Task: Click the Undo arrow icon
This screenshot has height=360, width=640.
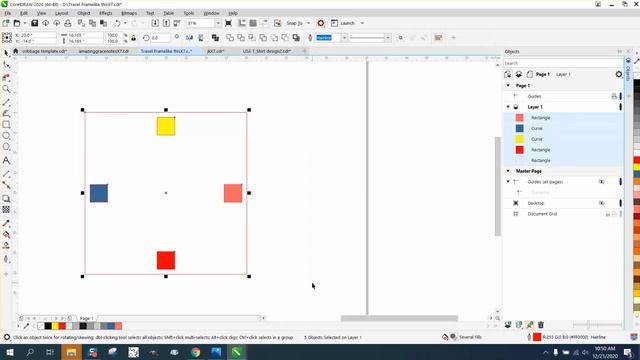Action: click(x=117, y=23)
